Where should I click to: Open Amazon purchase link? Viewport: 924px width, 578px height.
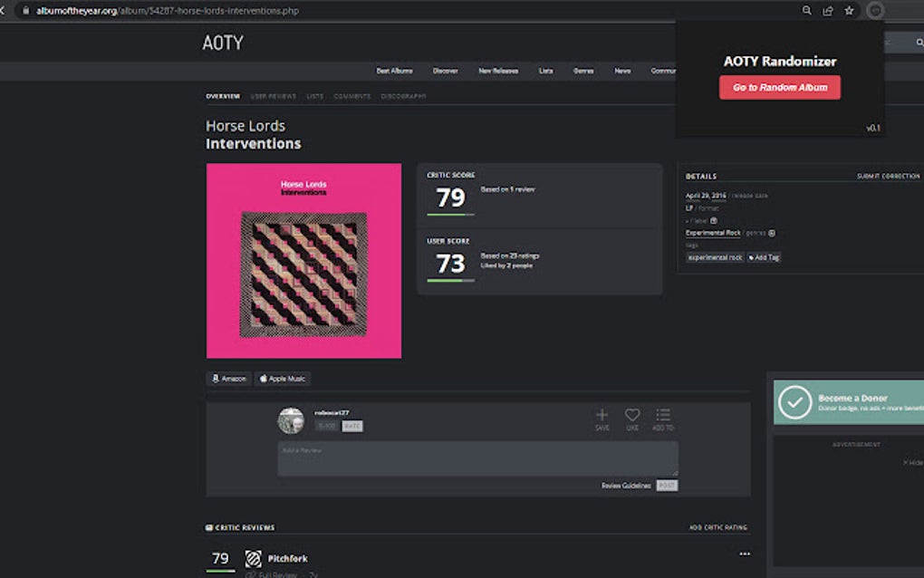[229, 379]
